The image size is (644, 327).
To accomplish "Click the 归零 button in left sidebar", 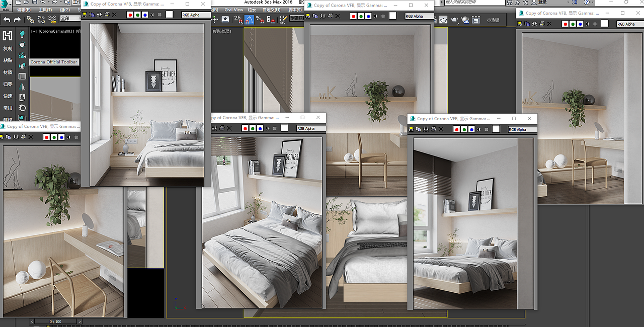I will click(8, 84).
